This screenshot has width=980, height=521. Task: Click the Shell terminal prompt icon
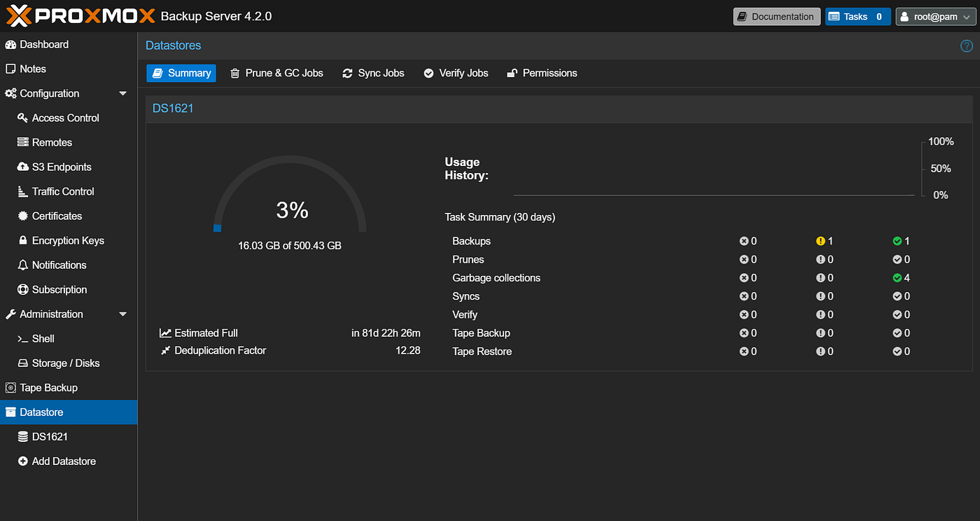coord(23,339)
